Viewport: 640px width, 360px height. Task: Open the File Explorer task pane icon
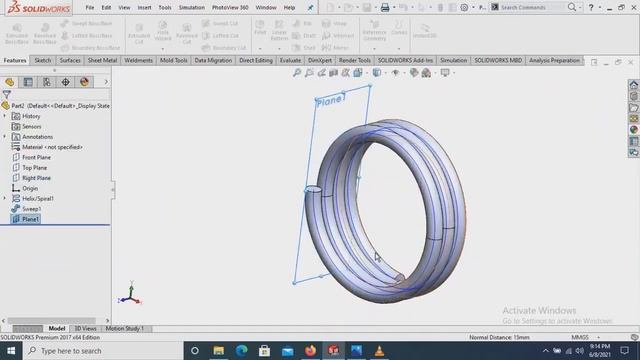pyautogui.click(x=633, y=107)
